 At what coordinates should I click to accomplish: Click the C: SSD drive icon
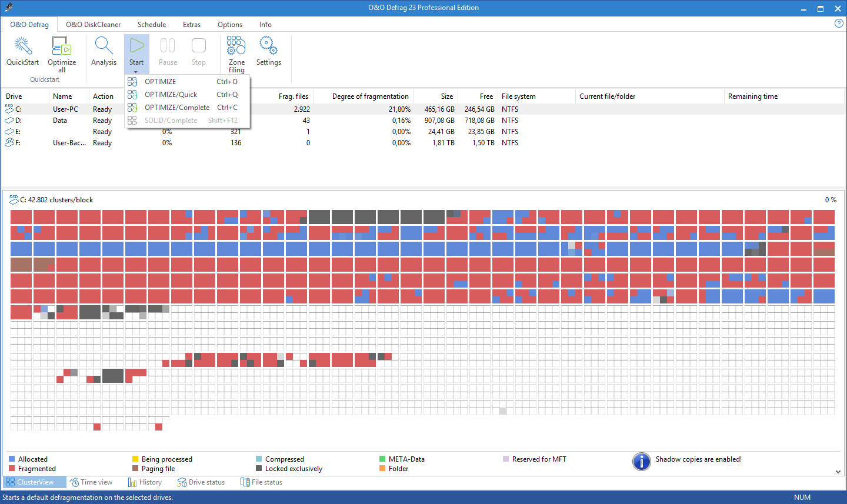(x=9, y=108)
